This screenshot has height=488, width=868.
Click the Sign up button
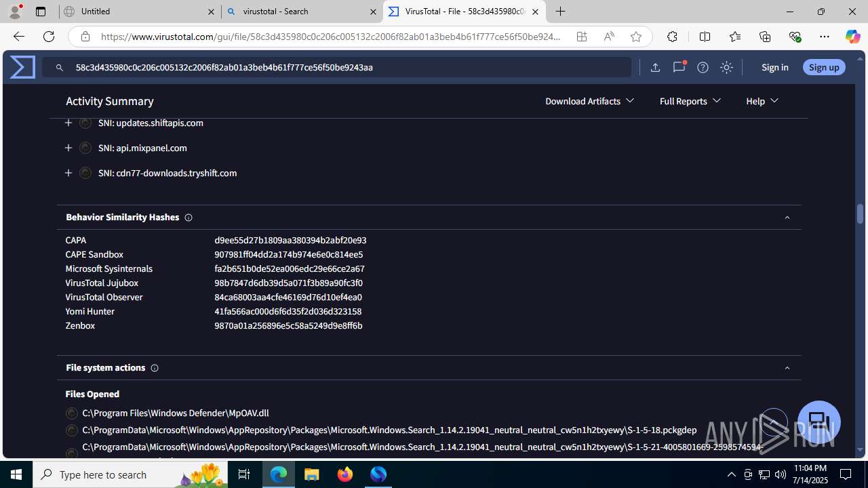coord(824,67)
